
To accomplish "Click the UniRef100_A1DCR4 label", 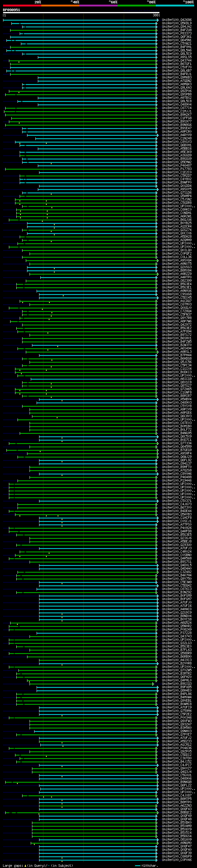I will [177, 226].
